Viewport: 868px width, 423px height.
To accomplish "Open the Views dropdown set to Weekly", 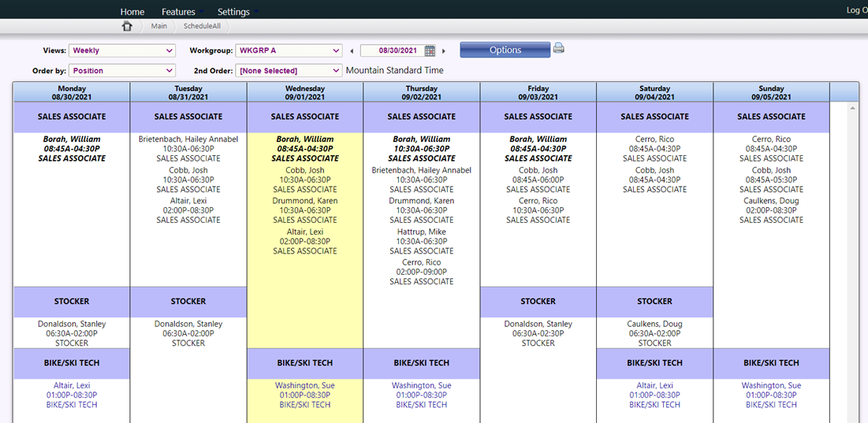I will tap(122, 50).
